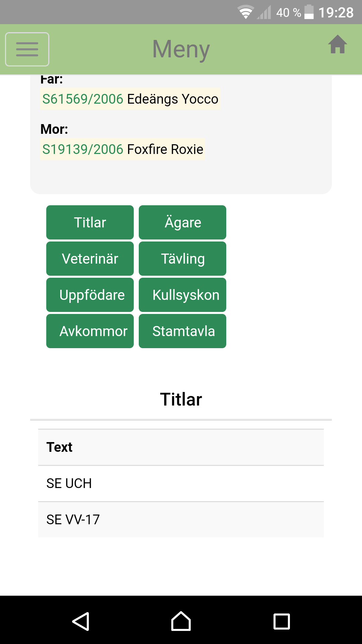
Task: Go to the home page icon
Action: coord(338,45)
